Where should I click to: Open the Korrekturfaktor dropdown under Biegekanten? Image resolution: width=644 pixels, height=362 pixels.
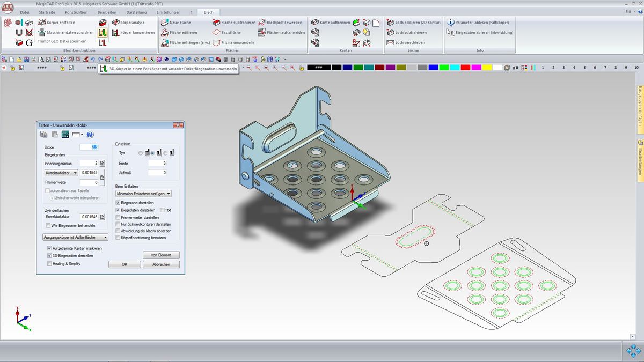[x=61, y=173]
